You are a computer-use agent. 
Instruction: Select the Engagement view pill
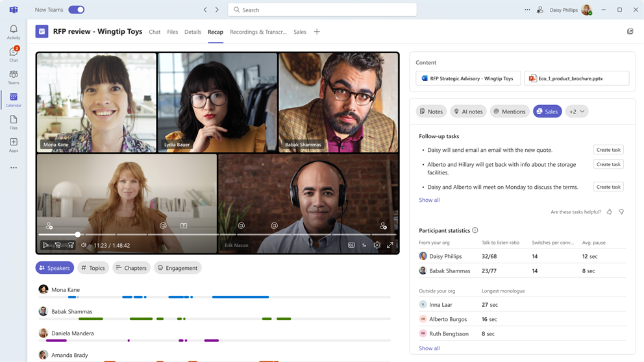click(178, 267)
